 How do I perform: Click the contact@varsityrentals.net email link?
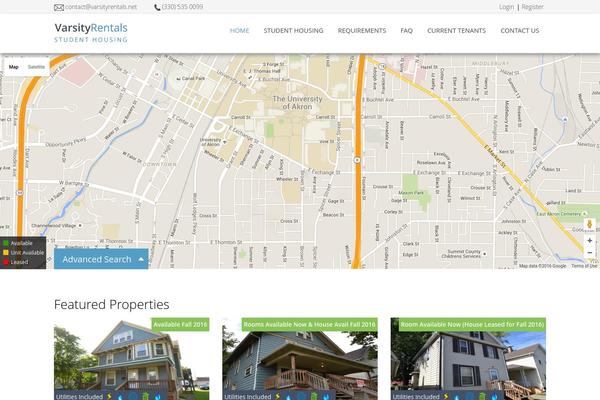click(101, 7)
